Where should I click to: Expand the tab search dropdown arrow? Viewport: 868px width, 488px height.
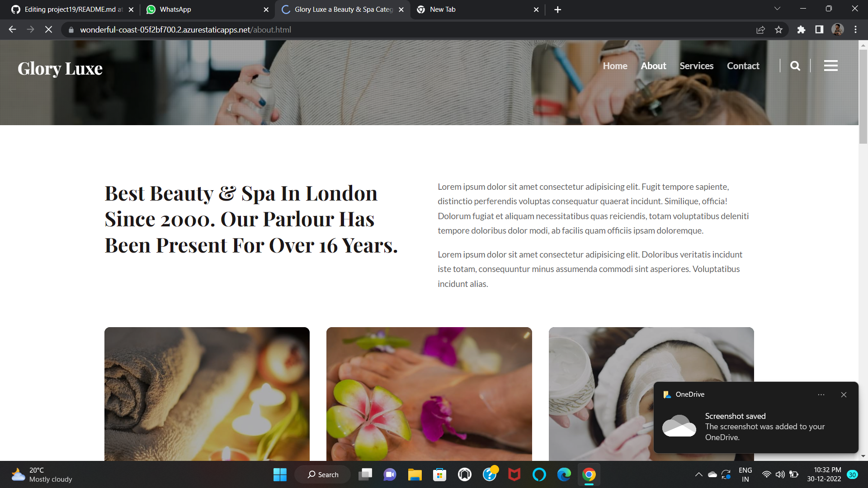[777, 9]
